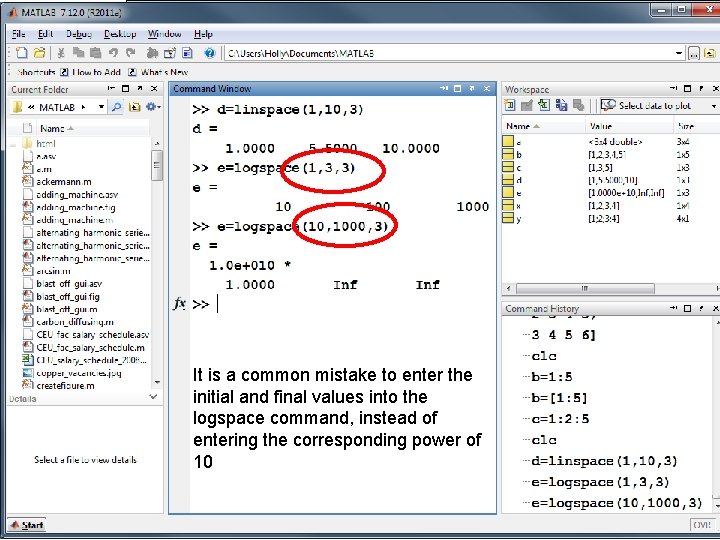Sort Workspace by Name column header
The width and height of the screenshot is (720, 540).
coord(544,126)
